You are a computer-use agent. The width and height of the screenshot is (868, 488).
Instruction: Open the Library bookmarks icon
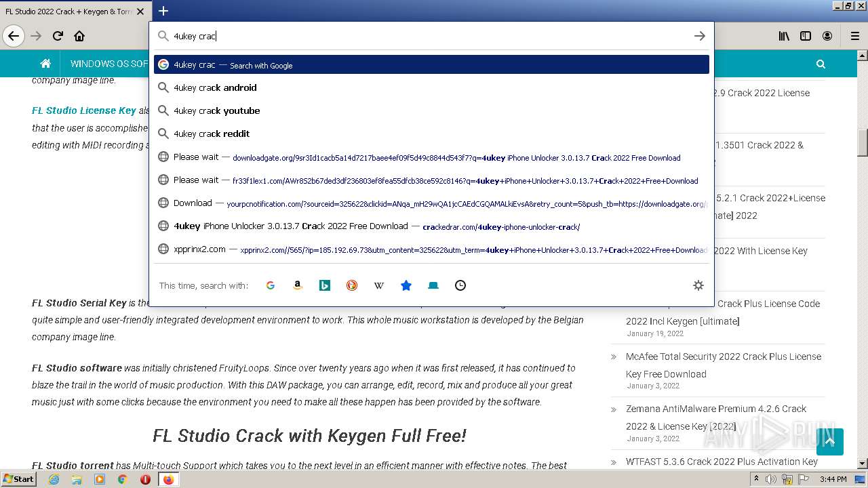tap(784, 36)
